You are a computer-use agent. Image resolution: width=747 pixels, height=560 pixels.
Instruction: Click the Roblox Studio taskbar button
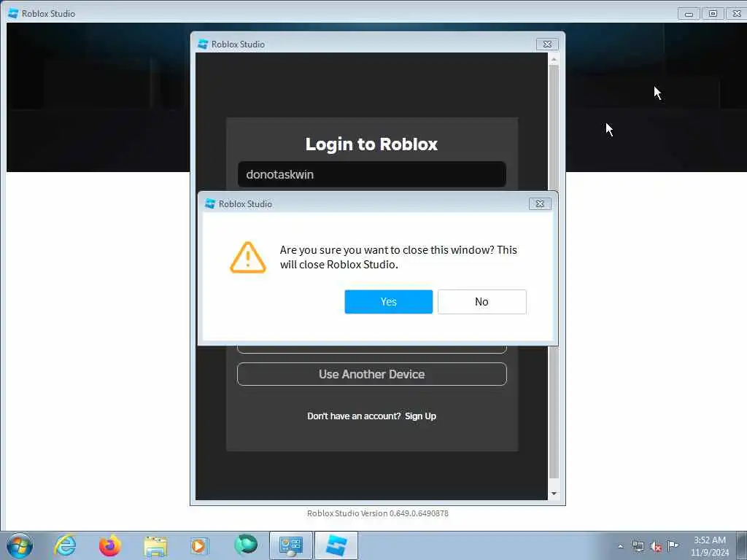(336, 545)
